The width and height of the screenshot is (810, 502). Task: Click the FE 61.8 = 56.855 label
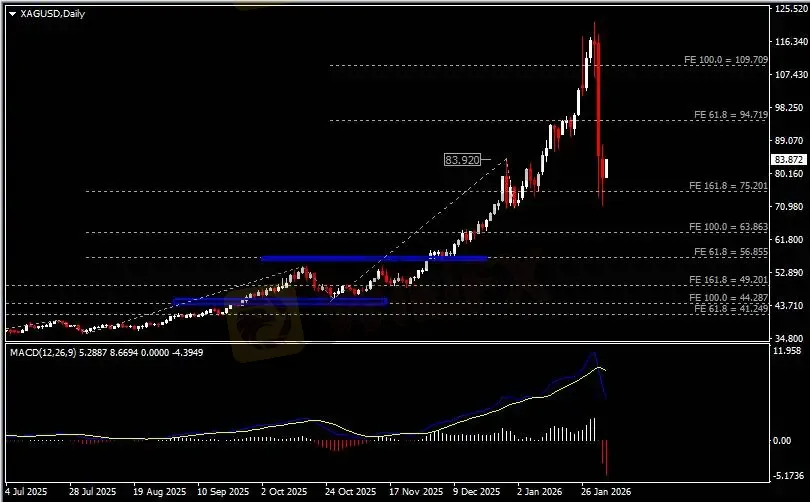pyautogui.click(x=730, y=252)
